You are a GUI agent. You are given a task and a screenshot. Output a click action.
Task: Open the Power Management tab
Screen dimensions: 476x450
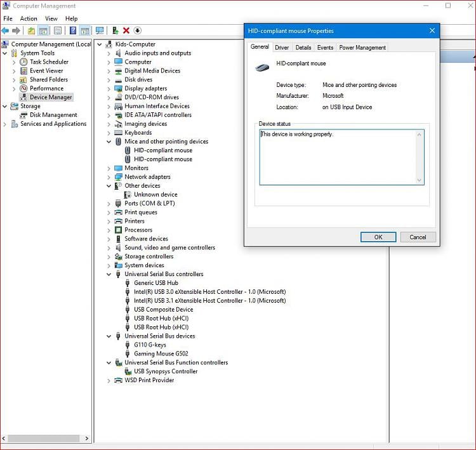point(362,48)
